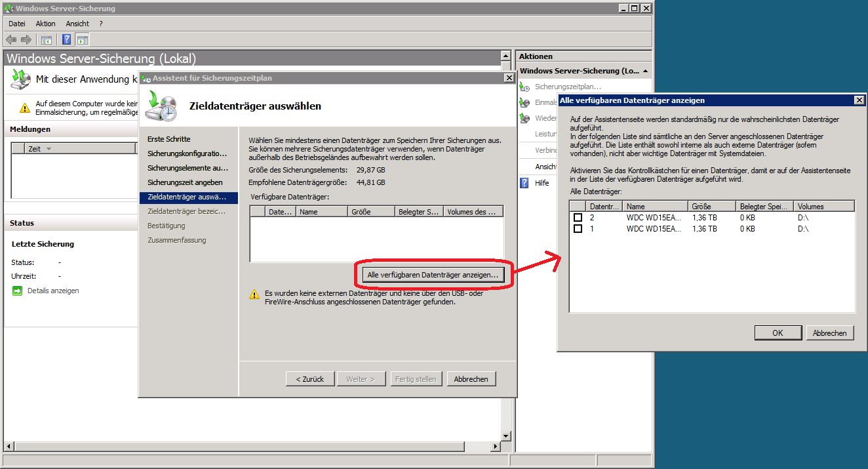
Task: Click the main pane scroll-up arrow
Action: pyautogui.click(x=505, y=56)
